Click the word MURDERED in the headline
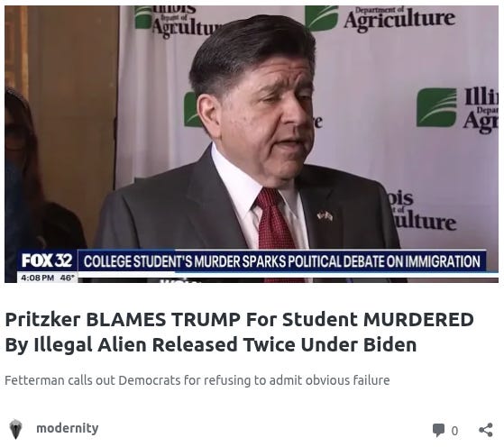The image size is (504, 447). tap(418, 319)
